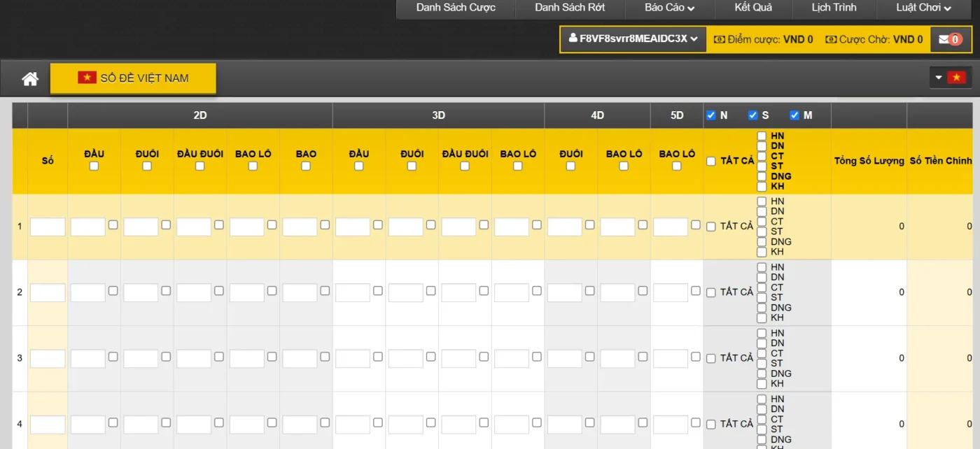Check the header TẤT CẢ checkbox
Image resolution: width=980 pixels, height=449 pixels.
711,162
